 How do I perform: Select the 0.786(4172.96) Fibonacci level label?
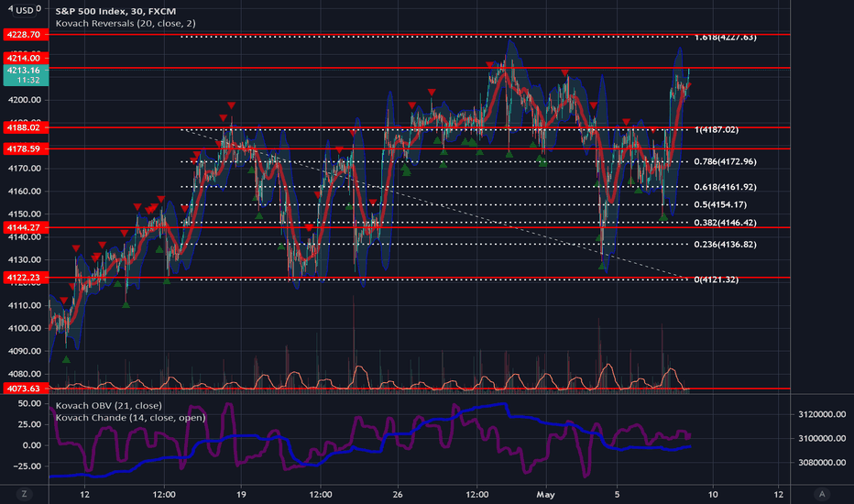tap(725, 161)
